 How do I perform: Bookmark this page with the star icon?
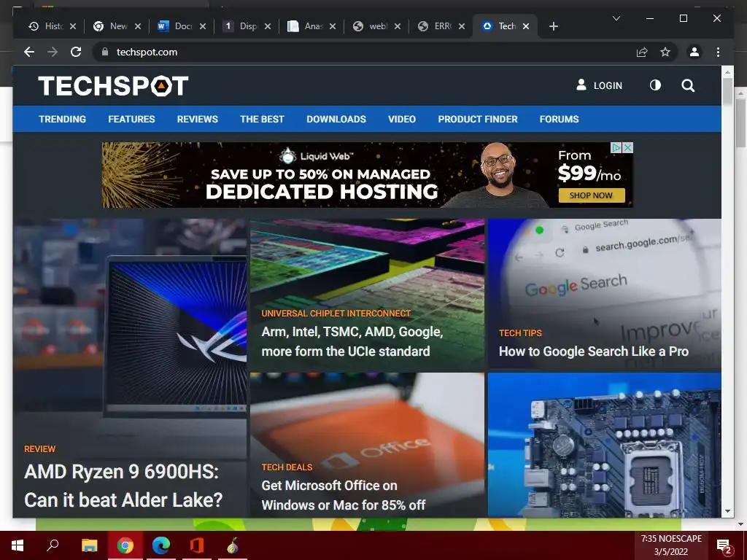tap(665, 52)
